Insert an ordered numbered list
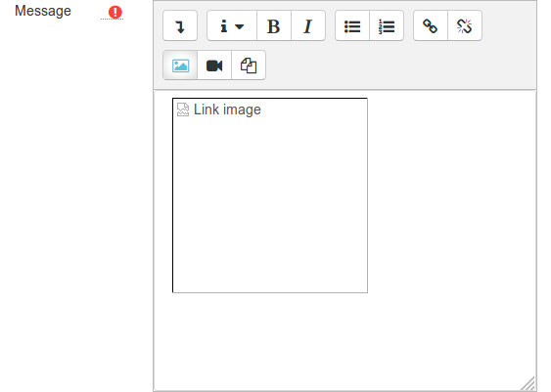551x392 pixels. 387,26
